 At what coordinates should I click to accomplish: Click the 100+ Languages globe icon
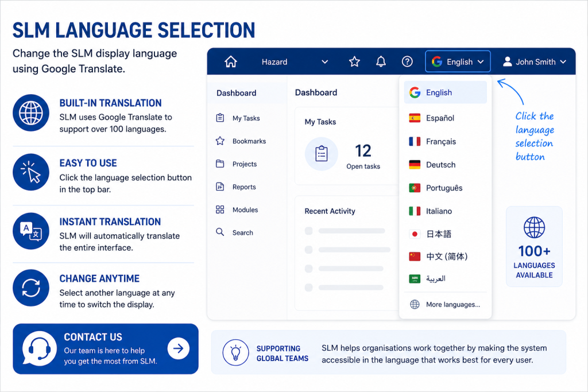tap(534, 227)
